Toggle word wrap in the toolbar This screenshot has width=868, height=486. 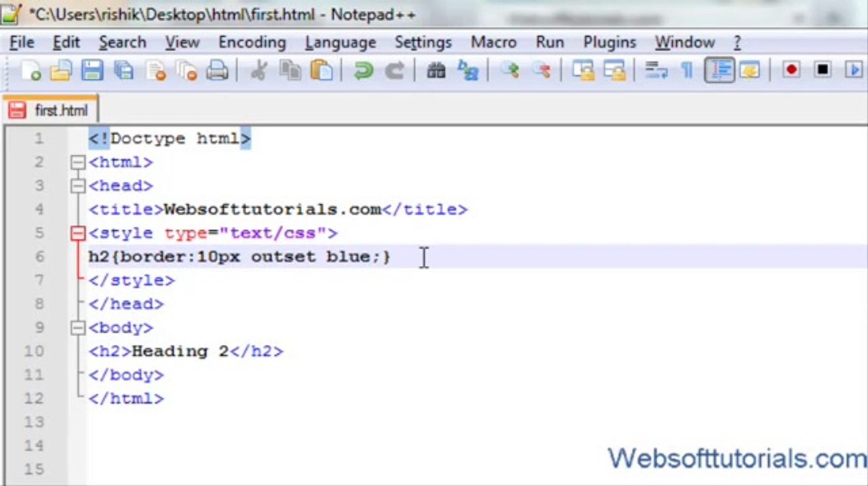pyautogui.click(x=656, y=70)
